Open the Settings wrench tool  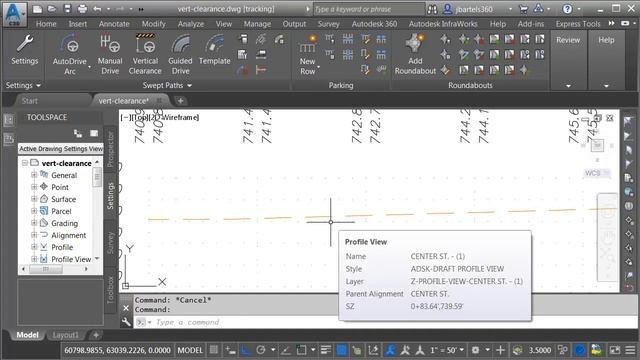[x=24, y=50]
